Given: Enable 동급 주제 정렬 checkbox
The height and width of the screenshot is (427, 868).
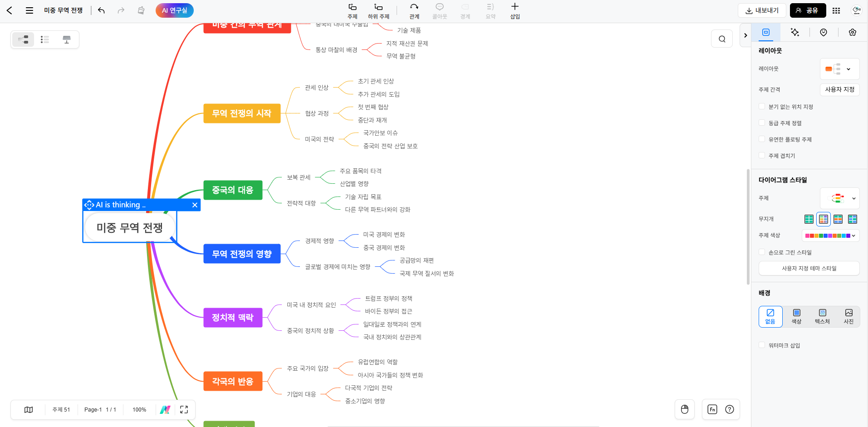Looking at the screenshot, I should point(762,123).
